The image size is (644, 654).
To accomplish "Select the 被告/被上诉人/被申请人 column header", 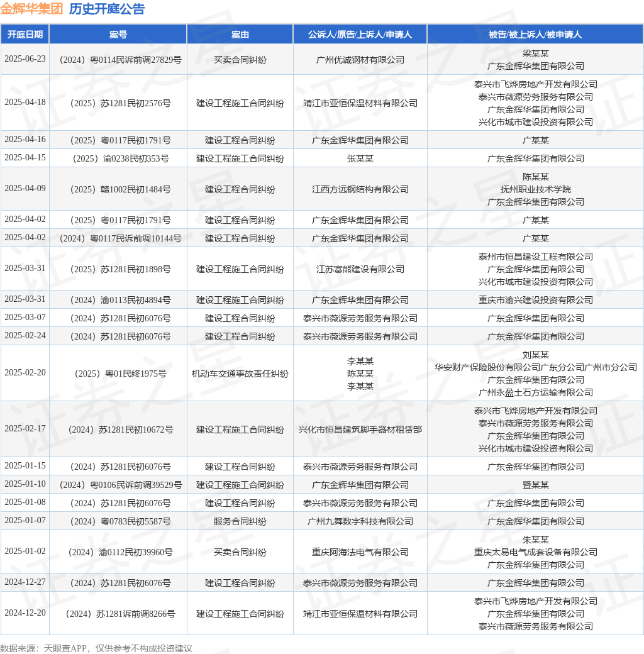I will tap(535, 35).
